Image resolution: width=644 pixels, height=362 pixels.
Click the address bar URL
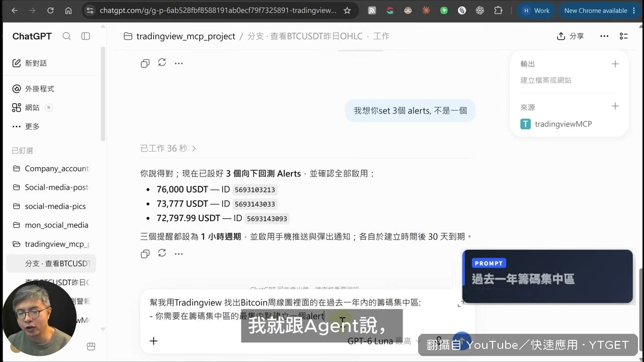point(217,10)
